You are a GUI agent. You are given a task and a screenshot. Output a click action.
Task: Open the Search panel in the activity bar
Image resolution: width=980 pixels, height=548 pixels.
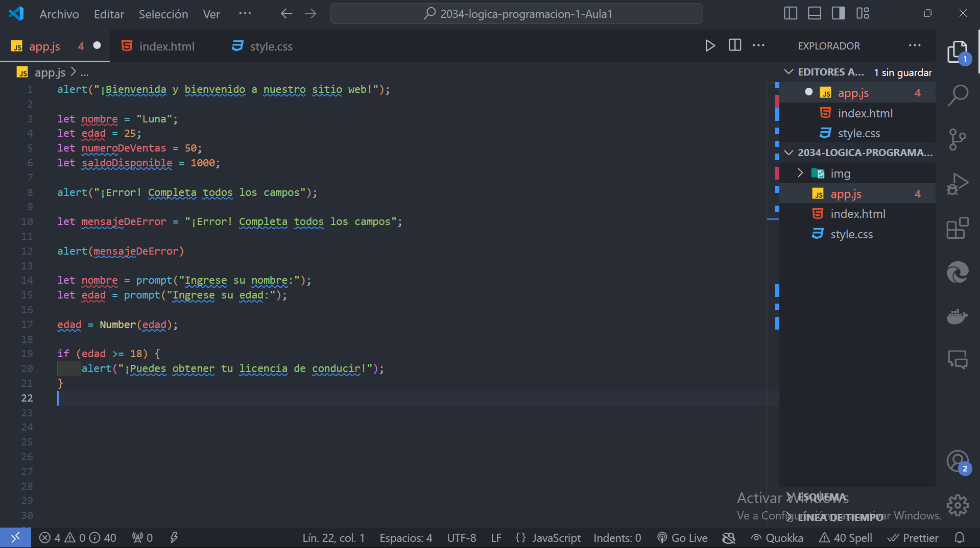pyautogui.click(x=959, y=95)
